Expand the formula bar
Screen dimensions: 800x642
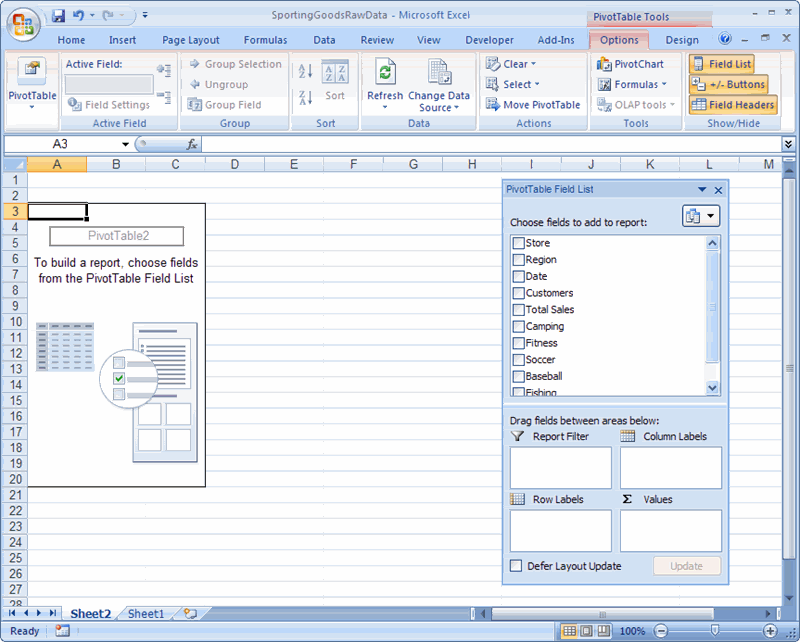pos(788,144)
